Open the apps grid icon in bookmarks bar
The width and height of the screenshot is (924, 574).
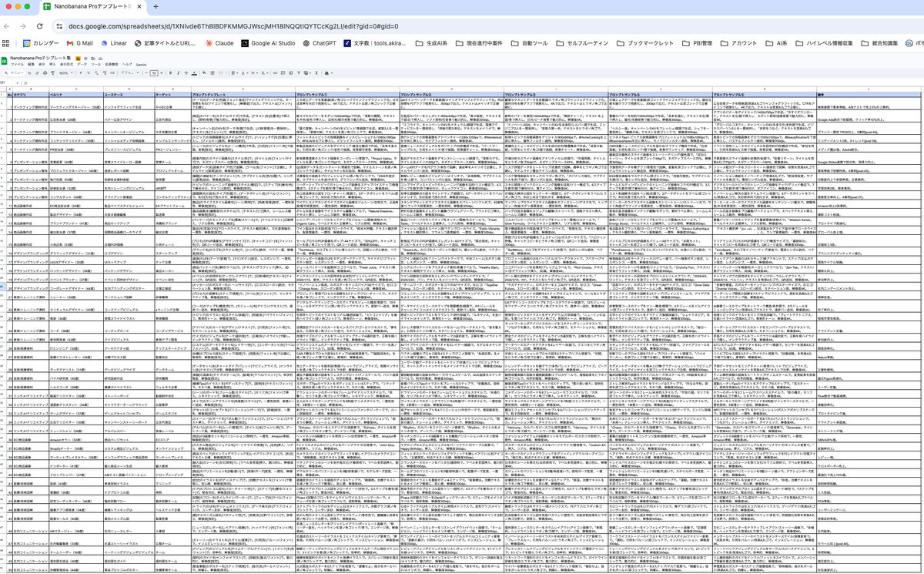[7, 43]
